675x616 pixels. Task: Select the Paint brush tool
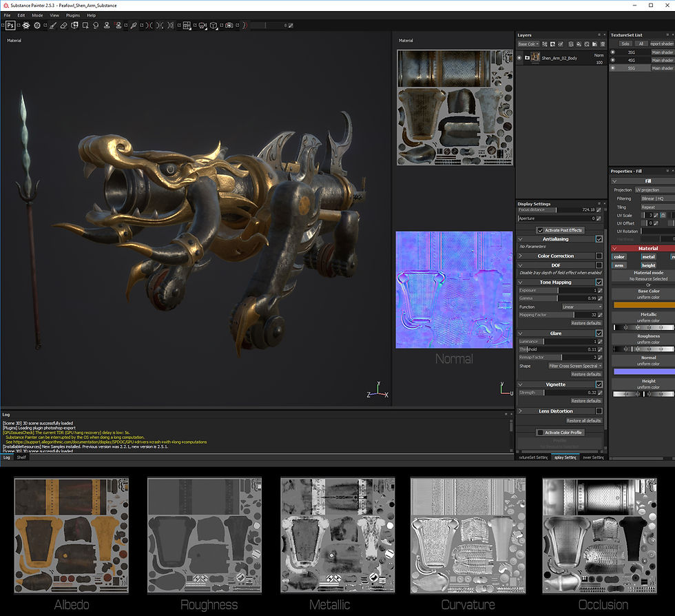click(x=53, y=25)
